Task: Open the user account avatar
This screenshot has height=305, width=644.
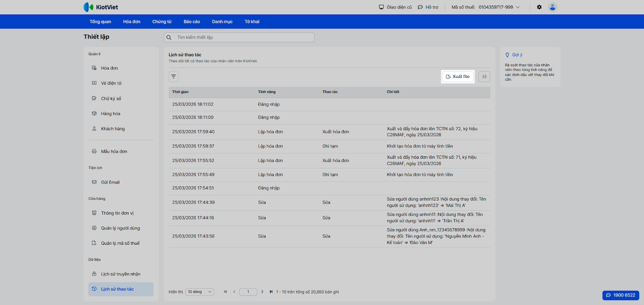Action: pos(553,7)
